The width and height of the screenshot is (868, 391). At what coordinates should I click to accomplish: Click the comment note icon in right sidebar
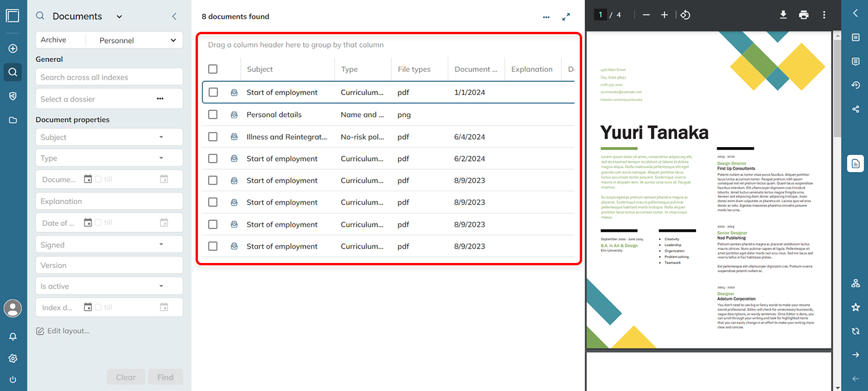(x=856, y=61)
